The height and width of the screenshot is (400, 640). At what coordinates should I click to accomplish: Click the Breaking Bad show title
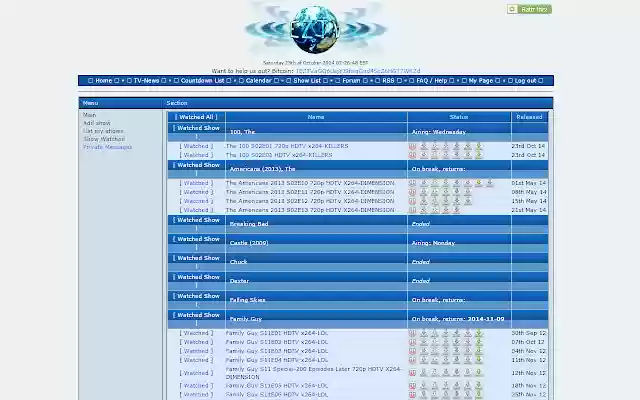pos(249,224)
